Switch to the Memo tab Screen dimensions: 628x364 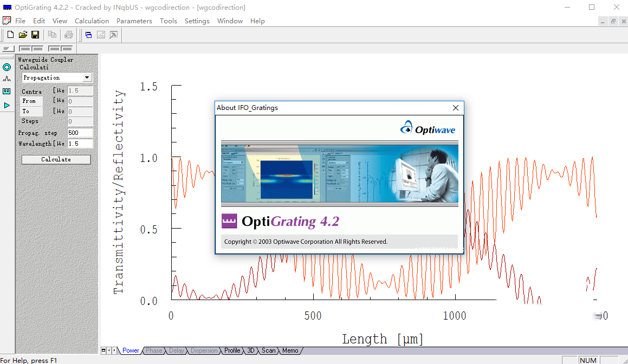290,350
